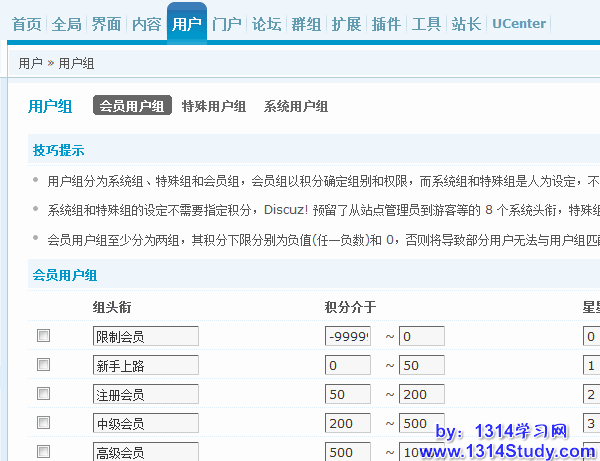600x461 pixels.
Task: Enable the 高级会员 row checkbox
Action: (x=43, y=453)
